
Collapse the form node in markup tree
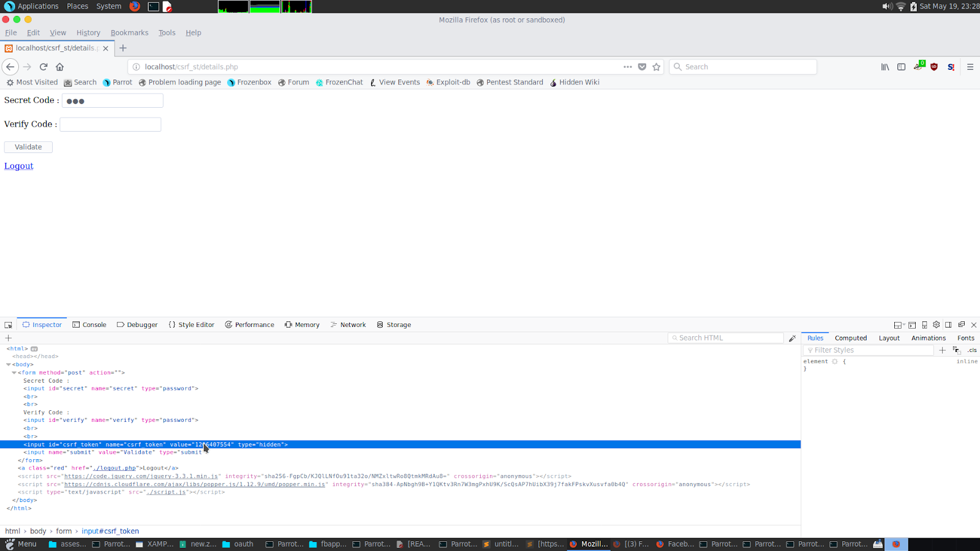14,372
